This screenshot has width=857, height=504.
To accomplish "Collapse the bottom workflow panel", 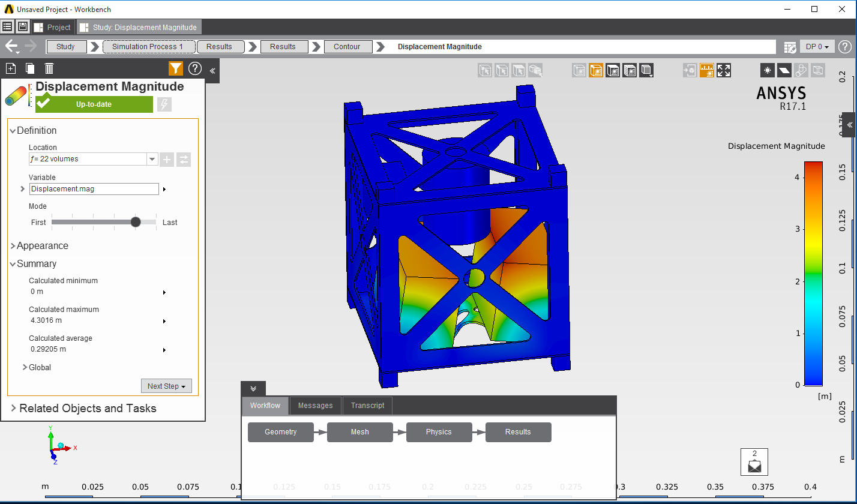I will point(253,389).
